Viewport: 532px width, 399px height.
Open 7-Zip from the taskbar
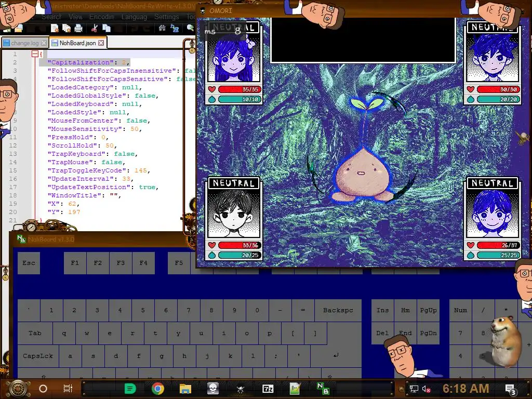point(268,389)
